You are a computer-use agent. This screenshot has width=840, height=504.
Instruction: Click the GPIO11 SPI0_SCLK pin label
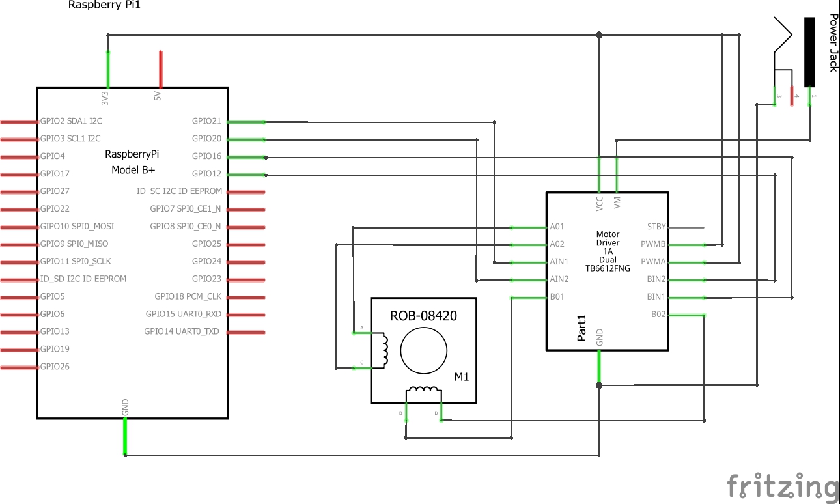coord(76,262)
